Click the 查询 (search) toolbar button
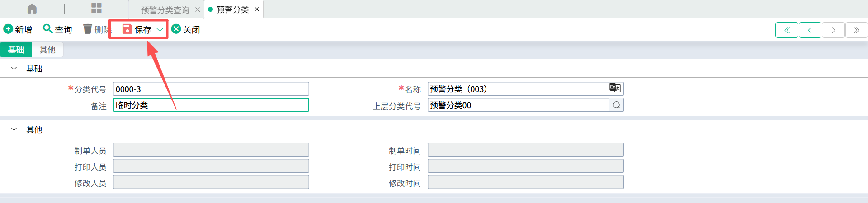 57,29
